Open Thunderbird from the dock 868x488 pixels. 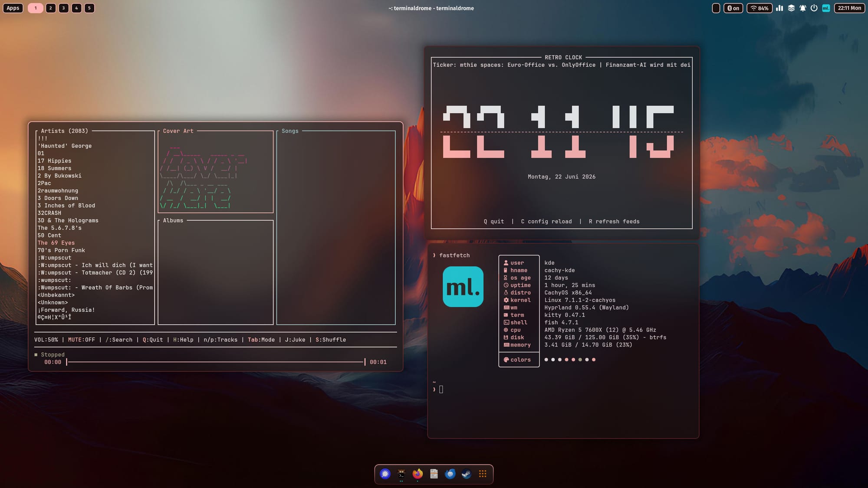[x=450, y=474]
